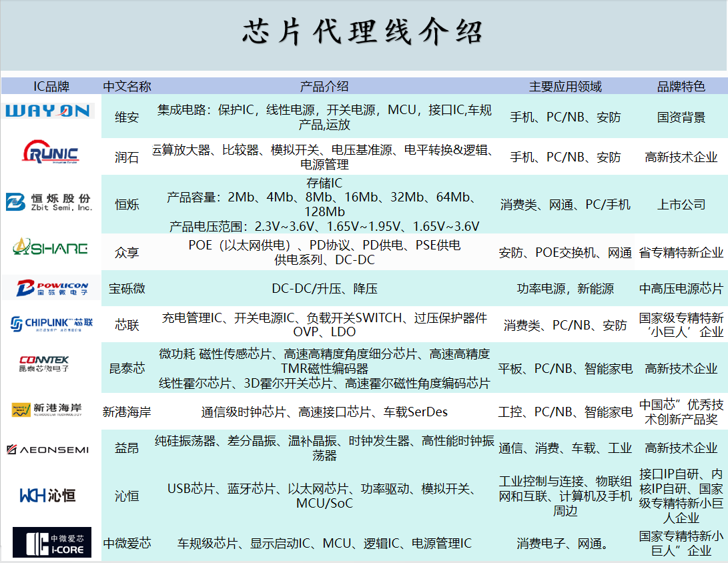
Task: Select the 芯联 feature "国家级专精特新'小巨人'企业"
Action: pos(681,325)
